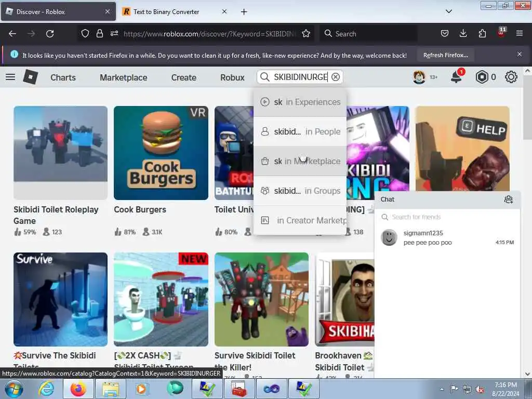Launch Internet Explorer from taskbar

coord(46,389)
